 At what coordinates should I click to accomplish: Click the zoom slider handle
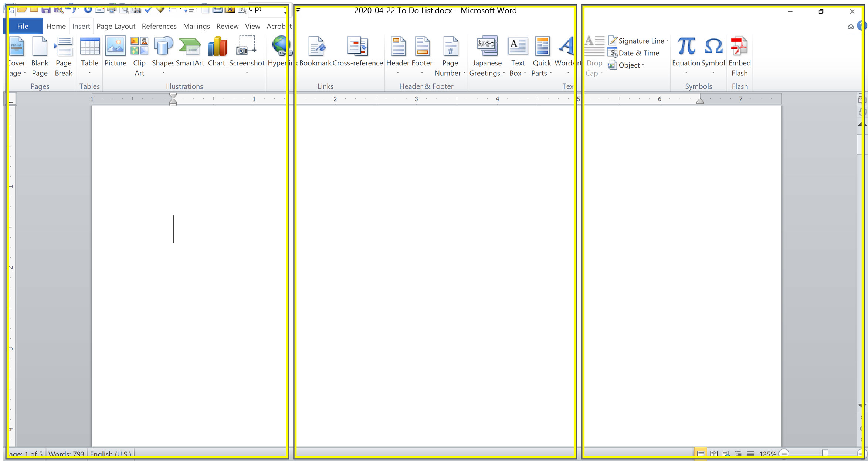(x=825, y=454)
